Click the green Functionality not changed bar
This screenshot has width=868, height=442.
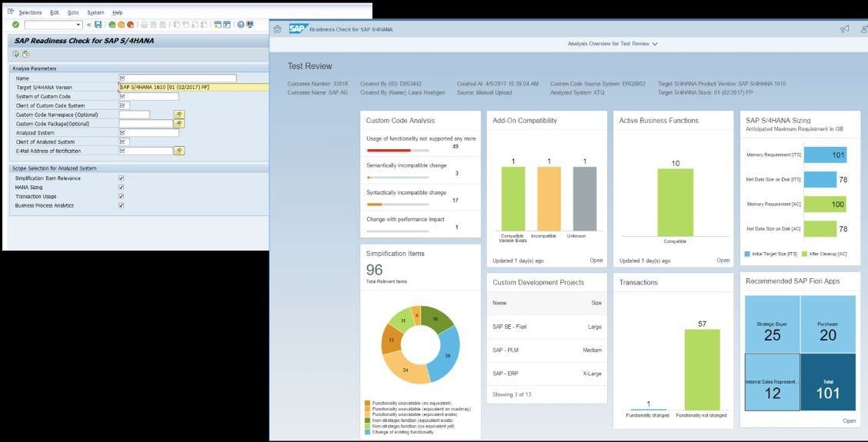[x=702, y=370]
